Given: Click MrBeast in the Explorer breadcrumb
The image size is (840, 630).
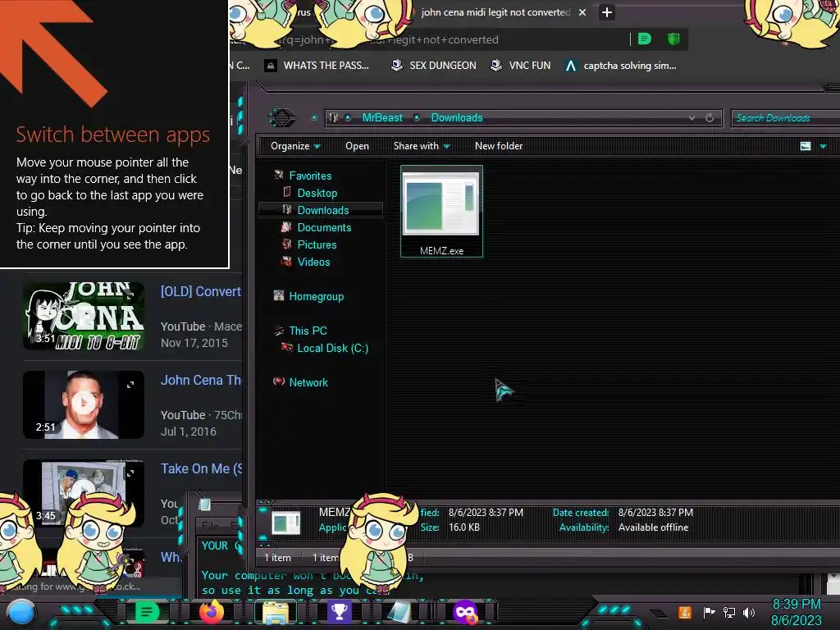Looking at the screenshot, I should [x=382, y=118].
